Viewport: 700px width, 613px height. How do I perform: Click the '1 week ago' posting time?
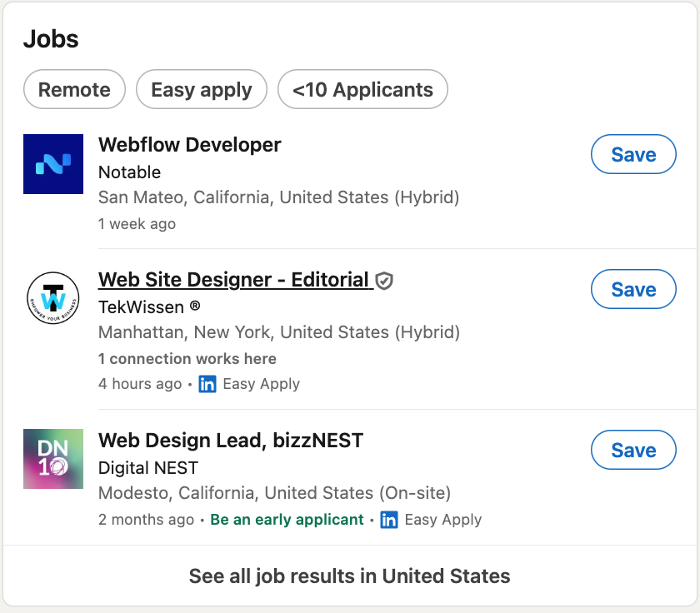coord(137,223)
